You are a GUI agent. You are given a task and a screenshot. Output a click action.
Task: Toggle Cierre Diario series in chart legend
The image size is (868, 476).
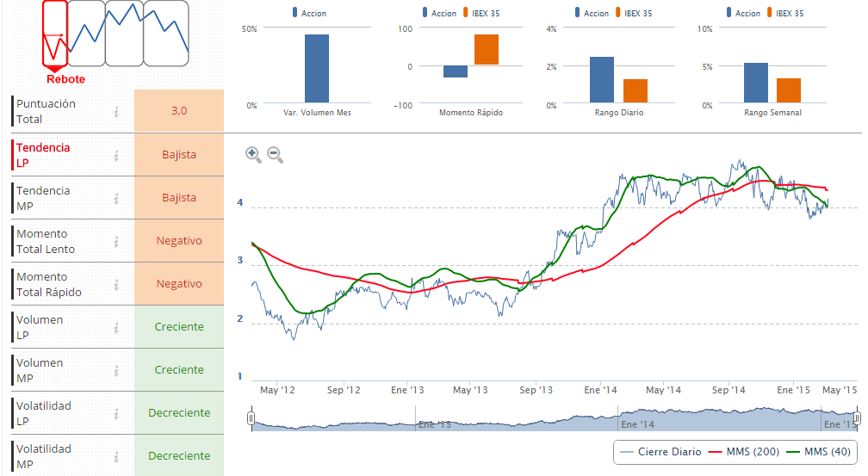coord(660,451)
